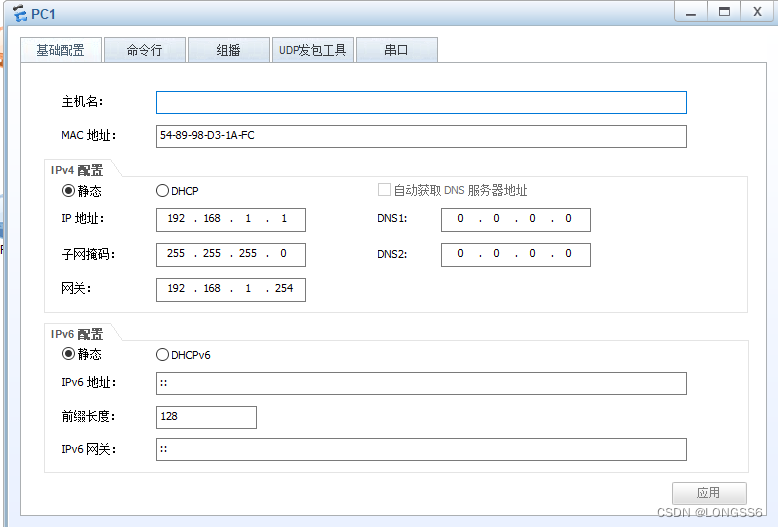Click the IPv6 网关 input field
778x527 pixels.
[421, 449]
